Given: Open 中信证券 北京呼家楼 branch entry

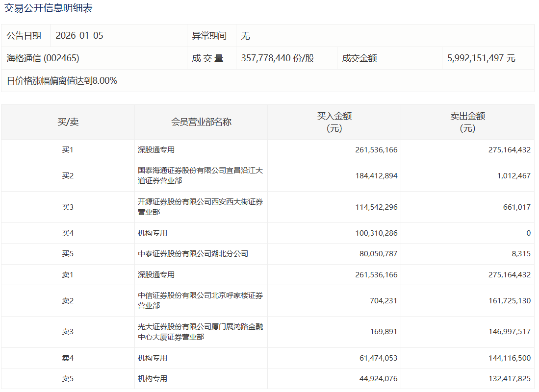Looking at the screenshot, I should pos(200,300).
